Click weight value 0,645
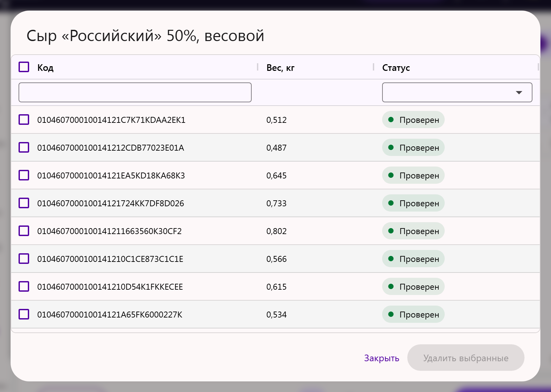551x392 pixels. (x=276, y=175)
